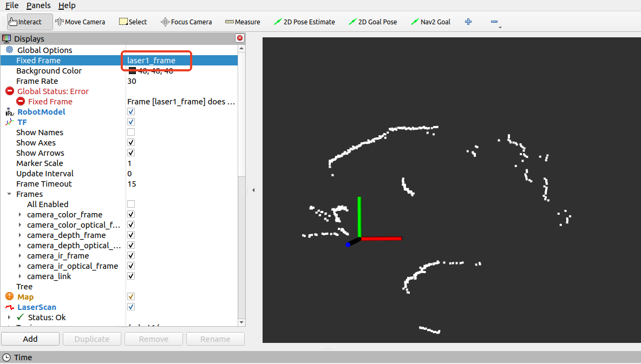This screenshot has height=364, width=641.
Task: Select the Interact tool
Action: click(x=30, y=22)
